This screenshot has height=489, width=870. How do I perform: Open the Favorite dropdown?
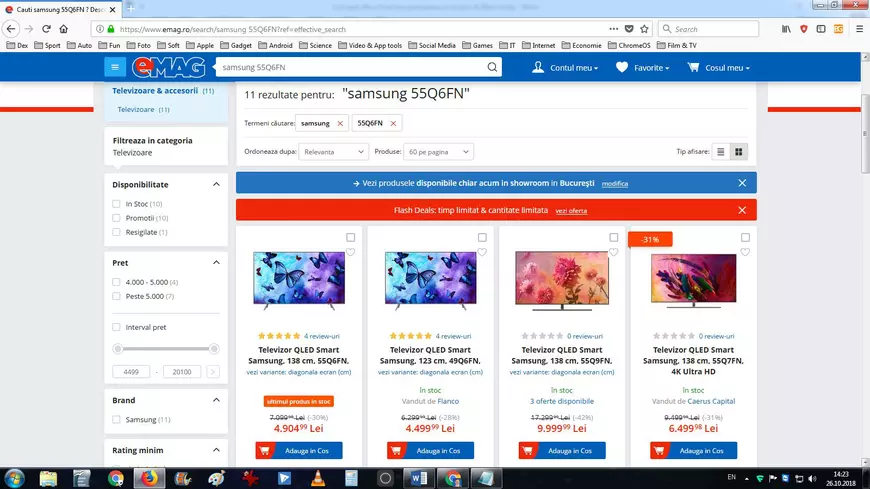651,68
